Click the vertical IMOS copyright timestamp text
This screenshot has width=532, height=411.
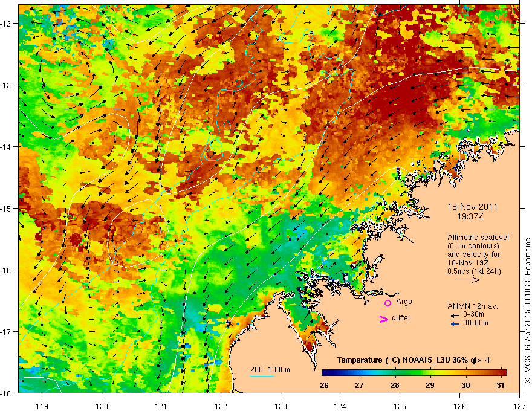tap(528, 311)
